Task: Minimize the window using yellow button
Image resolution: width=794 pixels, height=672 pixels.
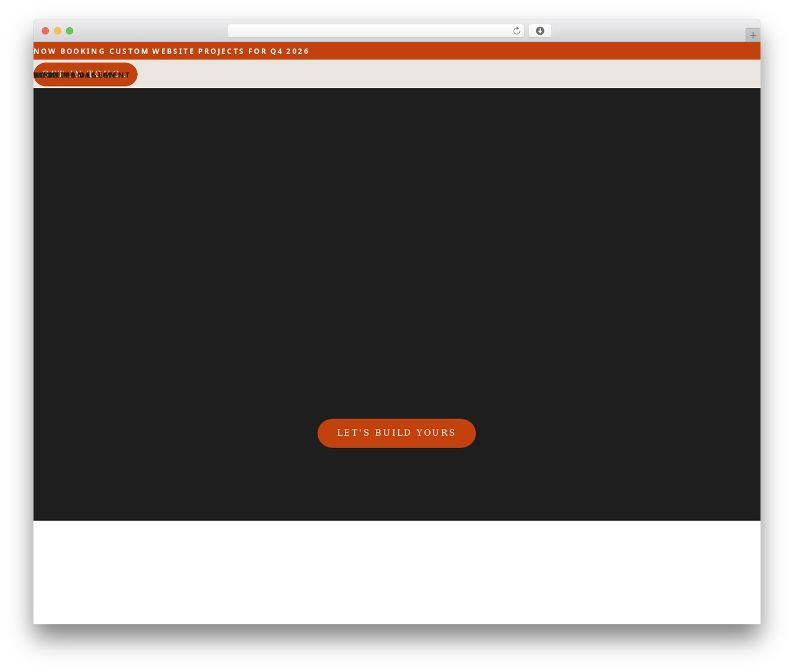Action: [57, 31]
